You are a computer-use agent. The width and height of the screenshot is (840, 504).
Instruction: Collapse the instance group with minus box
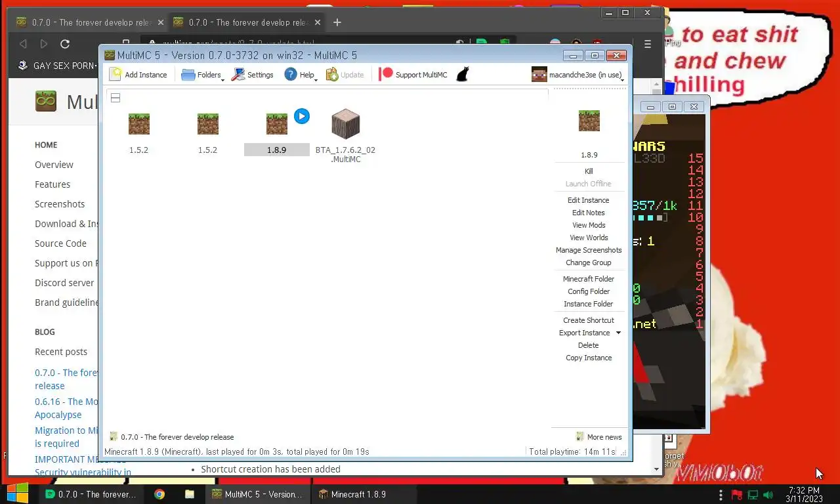(115, 98)
